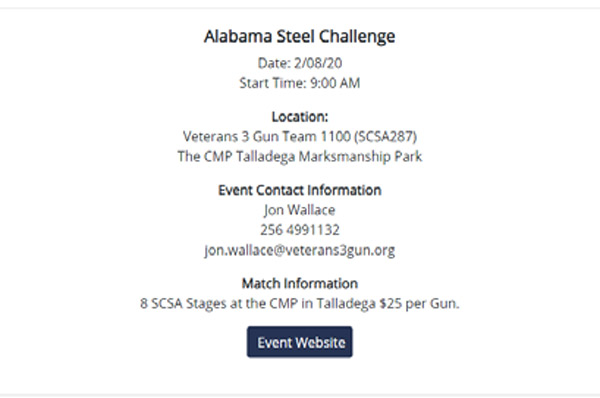Image resolution: width=600 pixels, height=398 pixels.
Task: Click the Date: 2/08/20 line
Action: point(300,63)
